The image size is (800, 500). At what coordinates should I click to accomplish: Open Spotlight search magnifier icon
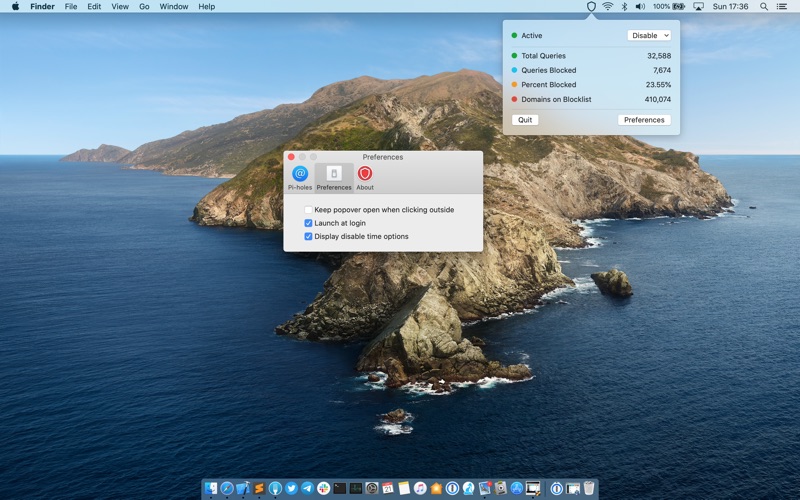point(764,7)
